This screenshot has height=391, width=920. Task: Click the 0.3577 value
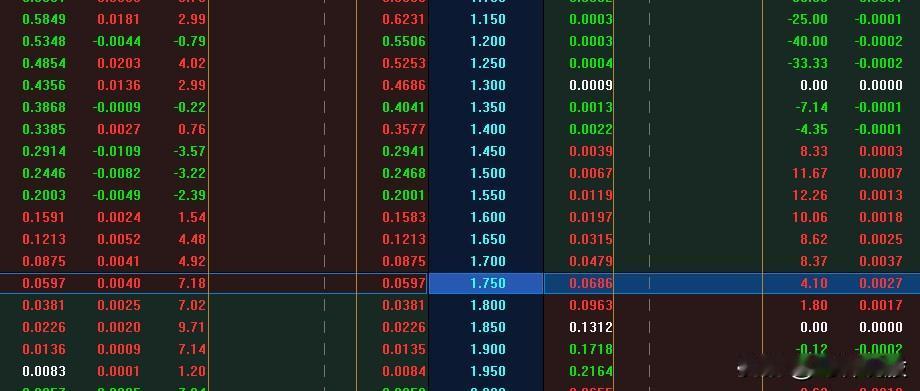pyautogui.click(x=404, y=129)
